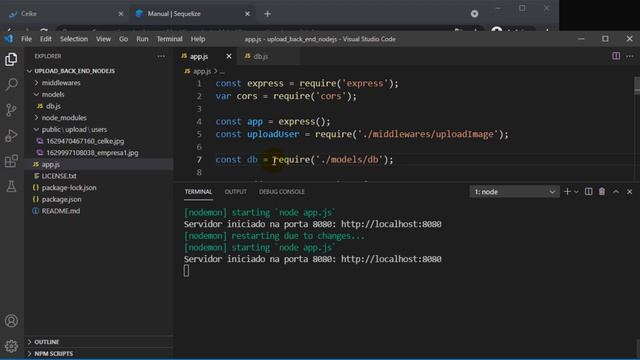
Task: Open the Selection menu
Action: tap(74, 39)
